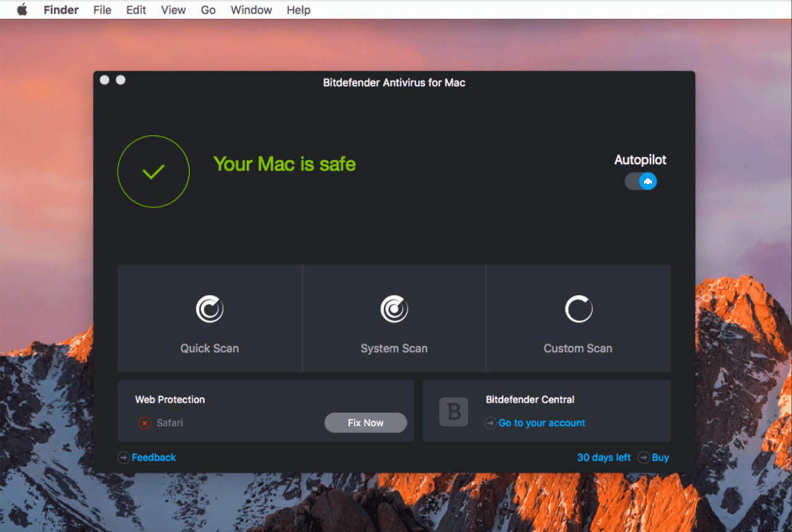This screenshot has height=532, width=792.
Task: Open the Finder menu
Action: click(x=61, y=10)
